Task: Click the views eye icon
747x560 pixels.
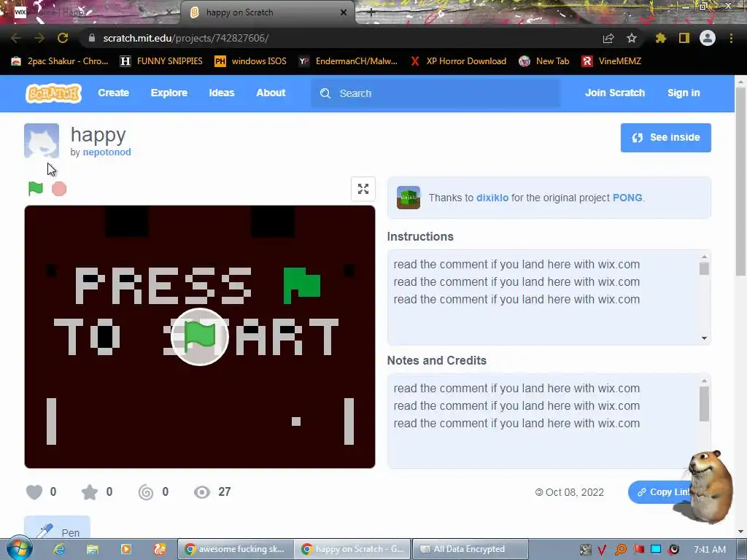Action: (x=202, y=492)
